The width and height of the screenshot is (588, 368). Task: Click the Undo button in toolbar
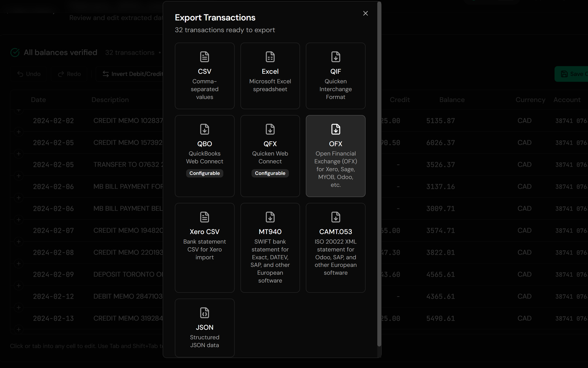29,74
